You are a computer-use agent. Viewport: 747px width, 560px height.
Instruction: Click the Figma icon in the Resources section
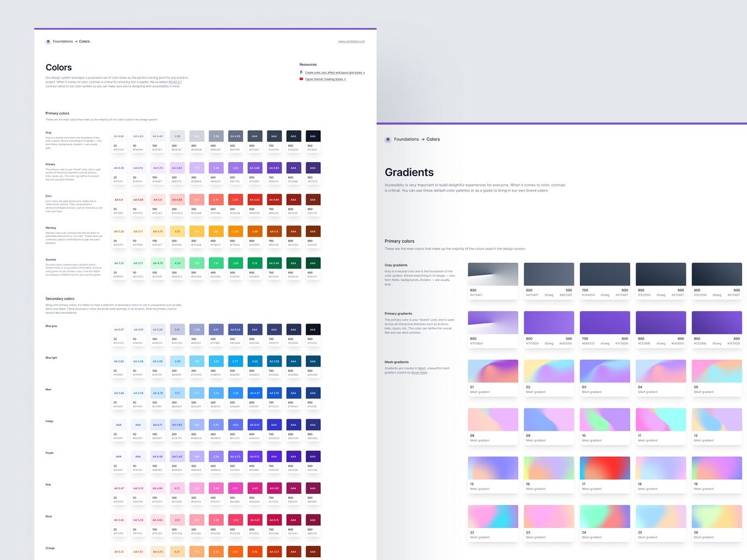301,72
